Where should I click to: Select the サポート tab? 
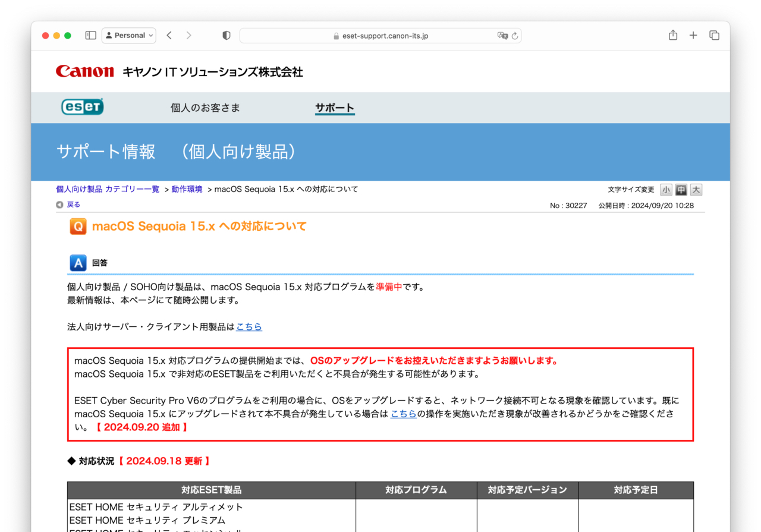(x=335, y=108)
